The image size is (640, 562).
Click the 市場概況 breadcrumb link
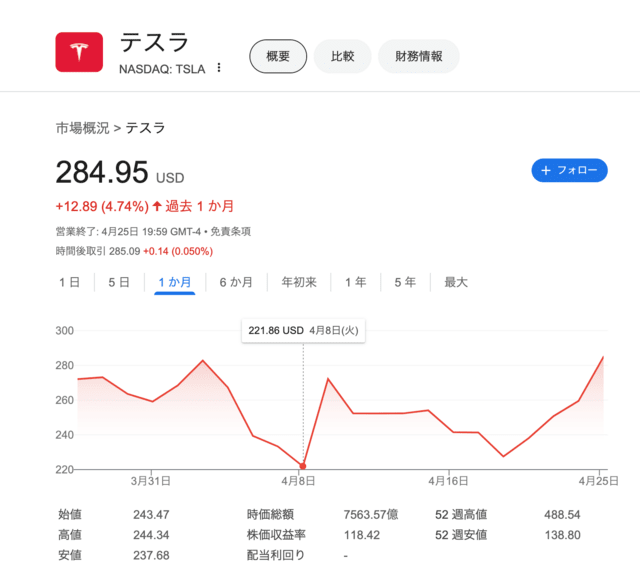click(82, 128)
